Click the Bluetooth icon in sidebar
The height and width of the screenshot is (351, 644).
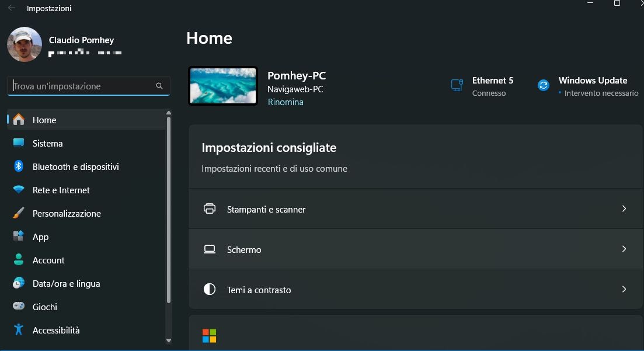[x=19, y=166]
